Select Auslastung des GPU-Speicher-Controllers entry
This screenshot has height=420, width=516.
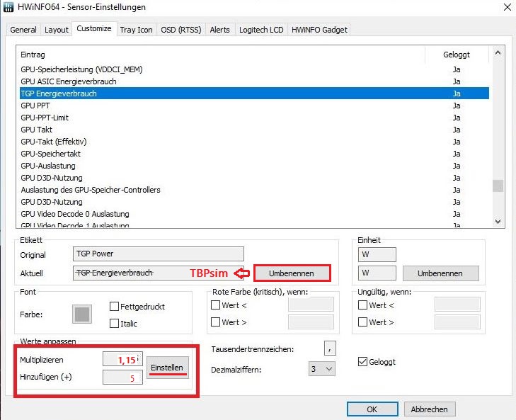tap(254, 190)
